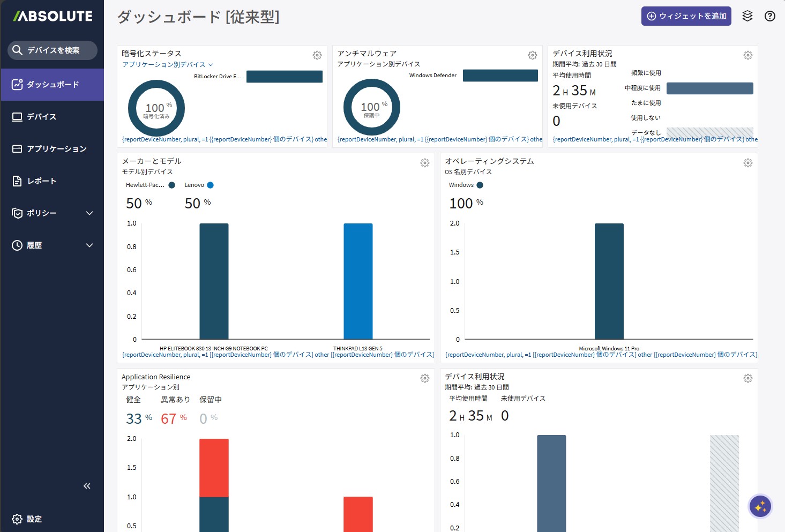Click the help question mark icon
This screenshot has width=785, height=532.
coord(770,16)
